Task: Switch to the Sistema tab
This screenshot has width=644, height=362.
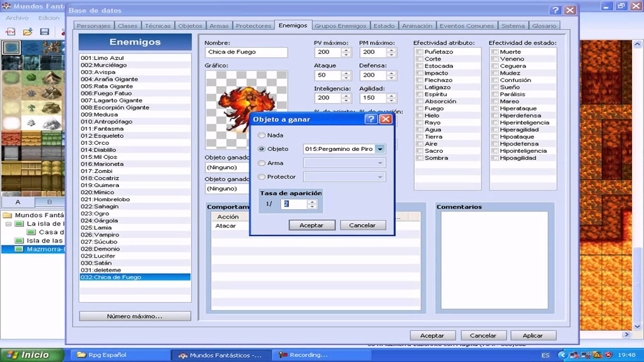Action: (x=513, y=26)
